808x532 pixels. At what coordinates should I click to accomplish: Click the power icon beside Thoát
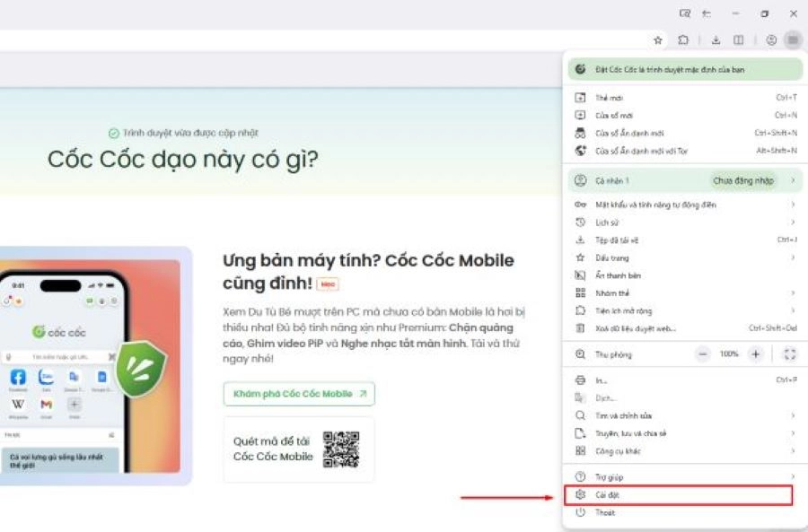pyautogui.click(x=580, y=512)
